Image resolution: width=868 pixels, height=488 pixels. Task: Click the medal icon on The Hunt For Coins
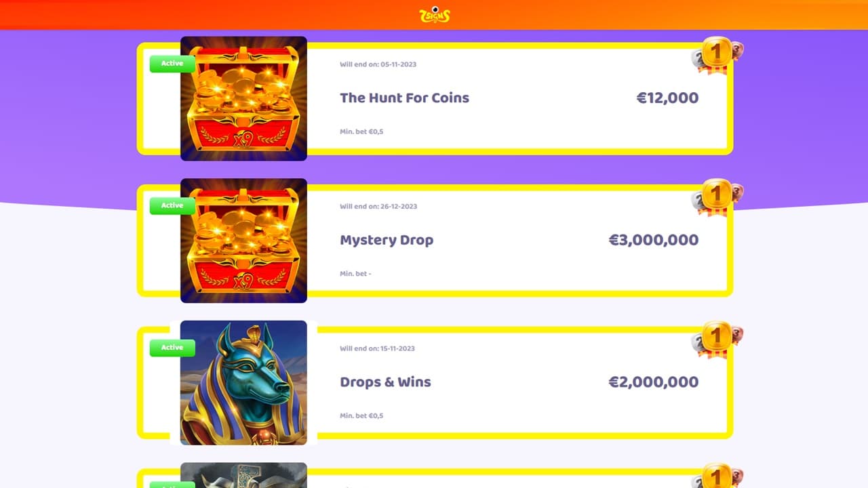[716, 54]
